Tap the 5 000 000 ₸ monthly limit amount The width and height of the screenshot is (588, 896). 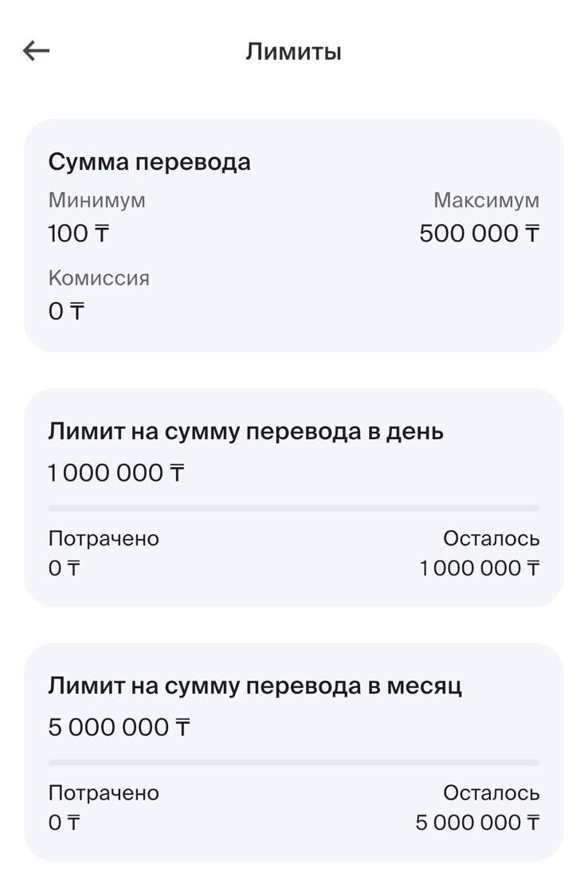(119, 728)
